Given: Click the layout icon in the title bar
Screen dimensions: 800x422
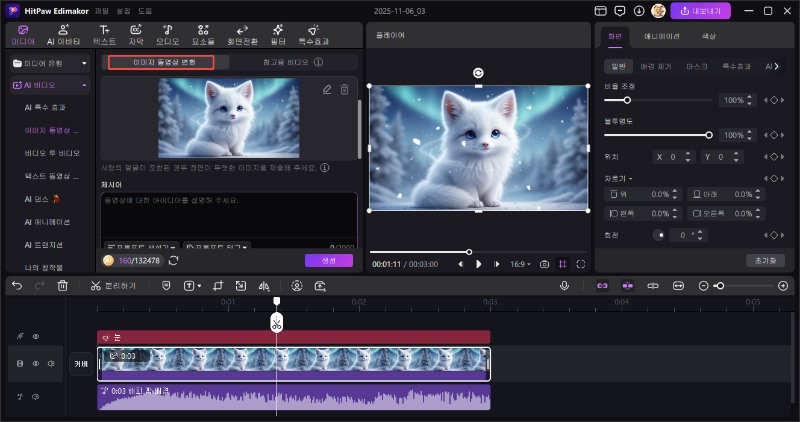Looking at the screenshot, I should coord(601,11).
